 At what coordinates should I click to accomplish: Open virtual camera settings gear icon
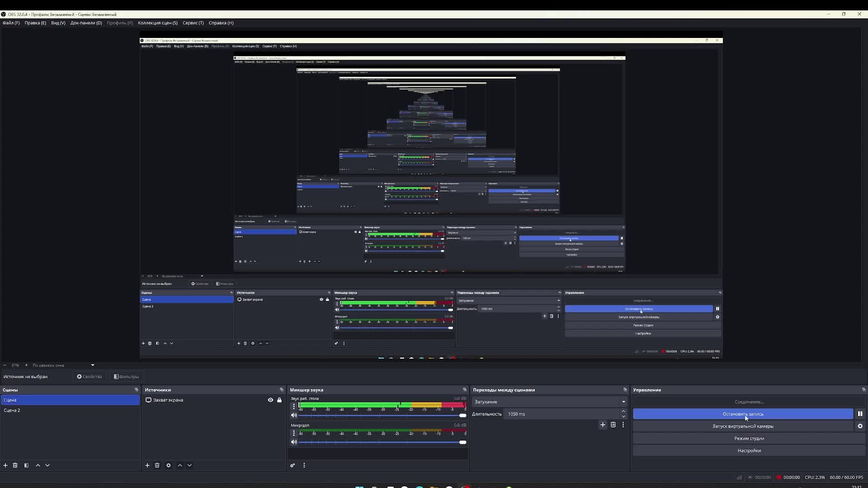[860, 426]
